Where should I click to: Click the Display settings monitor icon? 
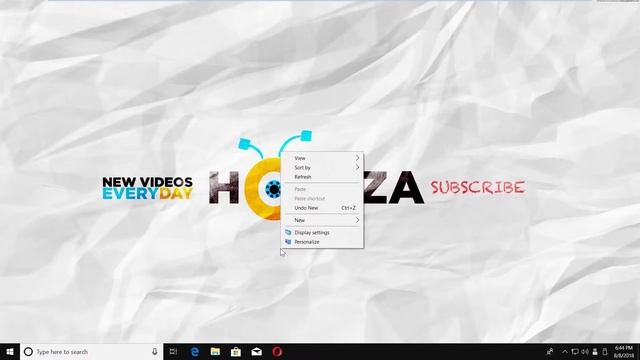(x=288, y=232)
